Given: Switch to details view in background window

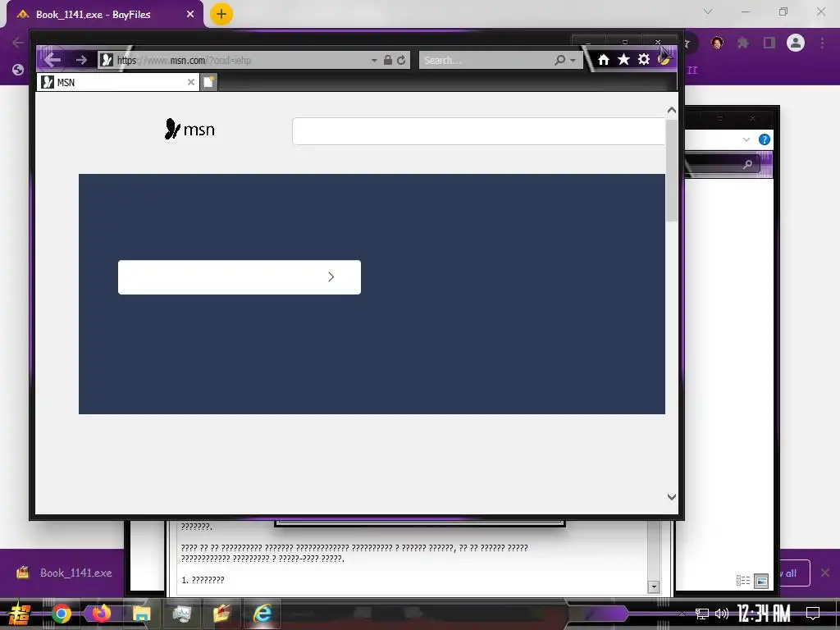Looking at the screenshot, I should click(743, 581).
